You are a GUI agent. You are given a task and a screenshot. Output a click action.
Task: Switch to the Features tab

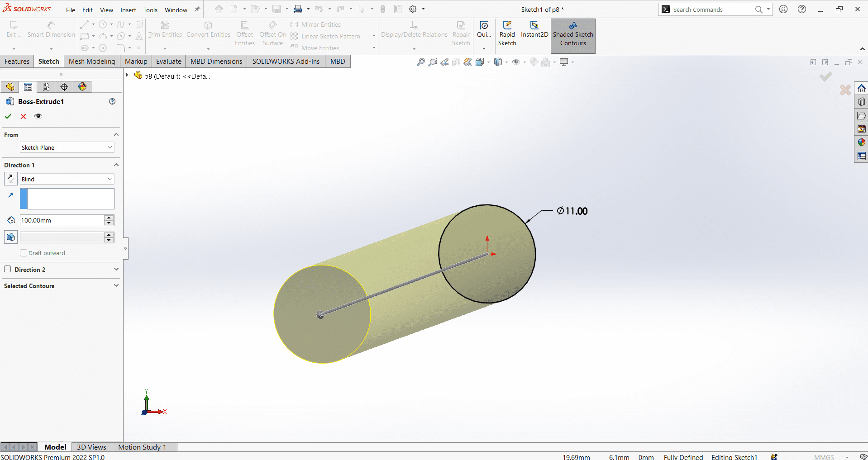point(17,62)
